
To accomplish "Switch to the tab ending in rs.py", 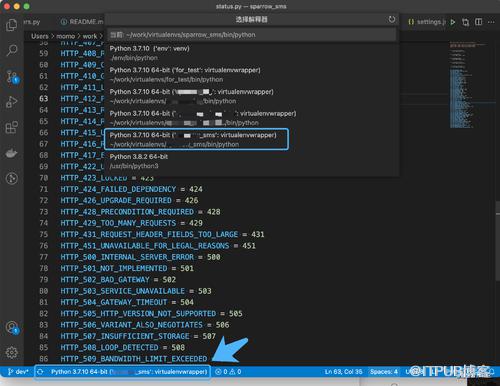I will [x=32, y=22].
